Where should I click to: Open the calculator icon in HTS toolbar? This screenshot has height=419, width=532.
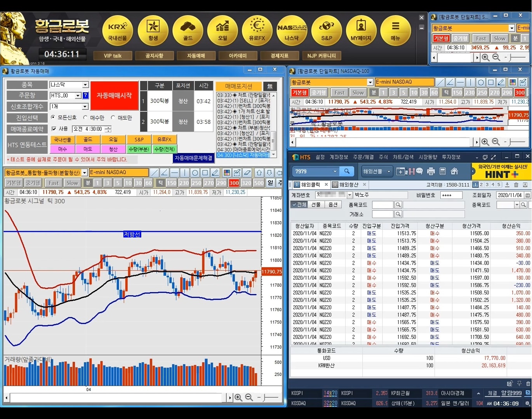click(x=443, y=171)
